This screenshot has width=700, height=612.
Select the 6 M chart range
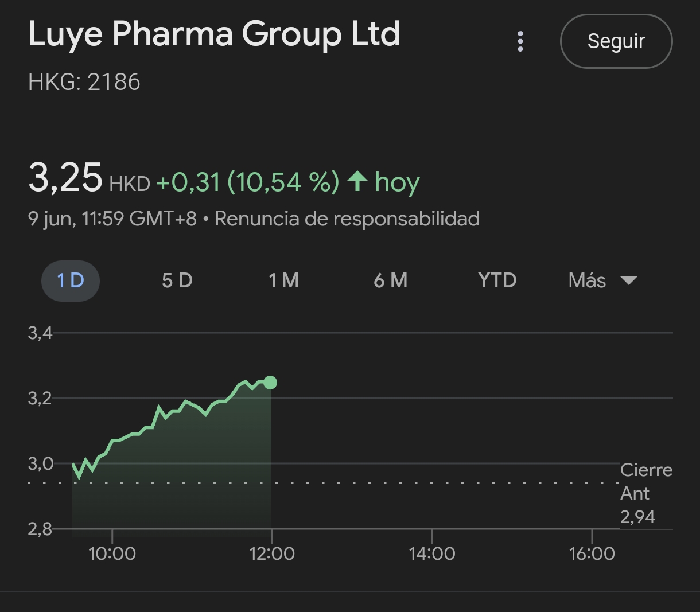(x=390, y=280)
